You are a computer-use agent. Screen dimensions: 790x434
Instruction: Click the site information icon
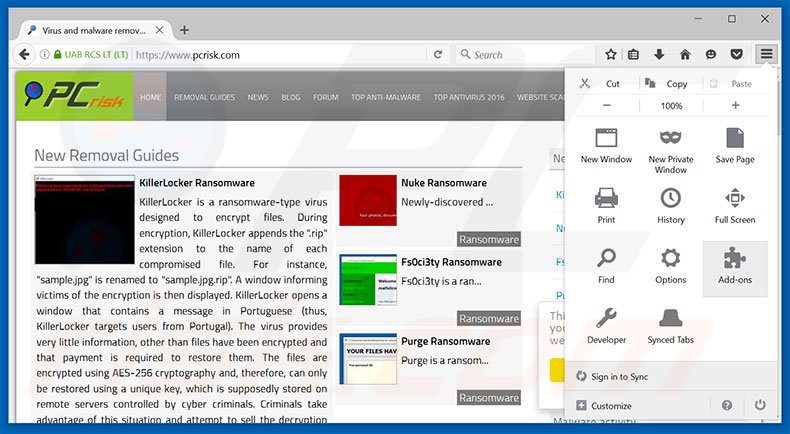[x=44, y=54]
